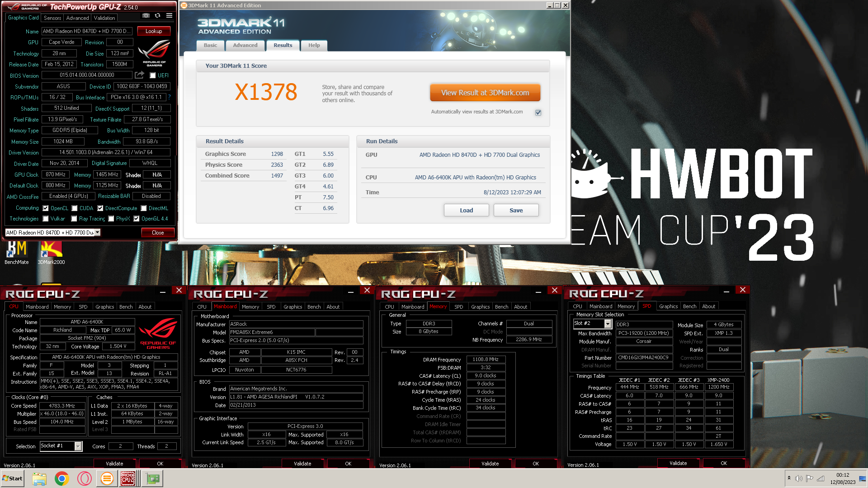Open the Socket #1 selection dropdown
The height and width of the screenshot is (488, 868).
click(78, 446)
